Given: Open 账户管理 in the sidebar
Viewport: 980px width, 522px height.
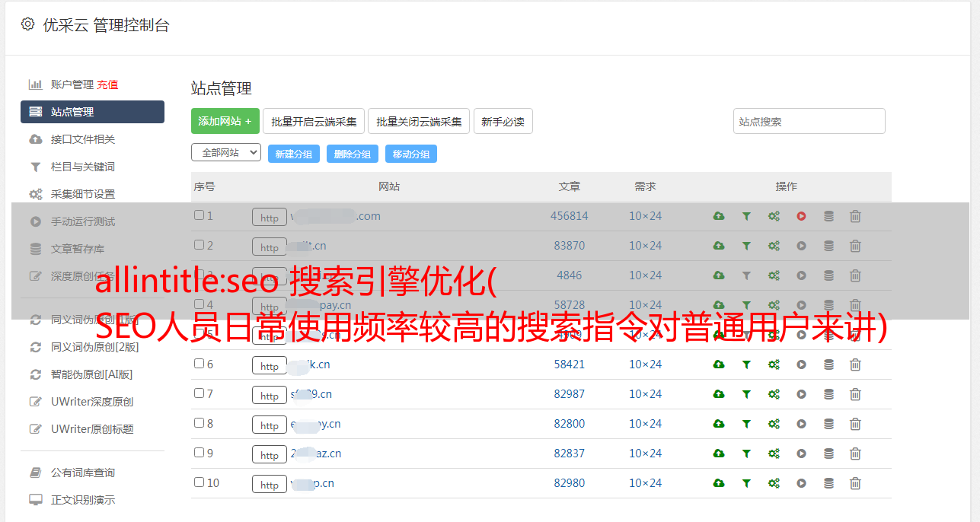Looking at the screenshot, I should pos(72,84).
